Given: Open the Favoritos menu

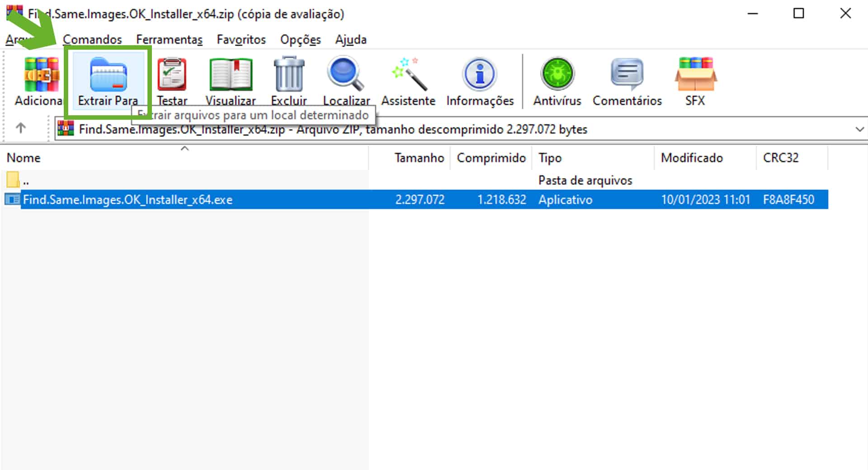Looking at the screenshot, I should (x=241, y=40).
